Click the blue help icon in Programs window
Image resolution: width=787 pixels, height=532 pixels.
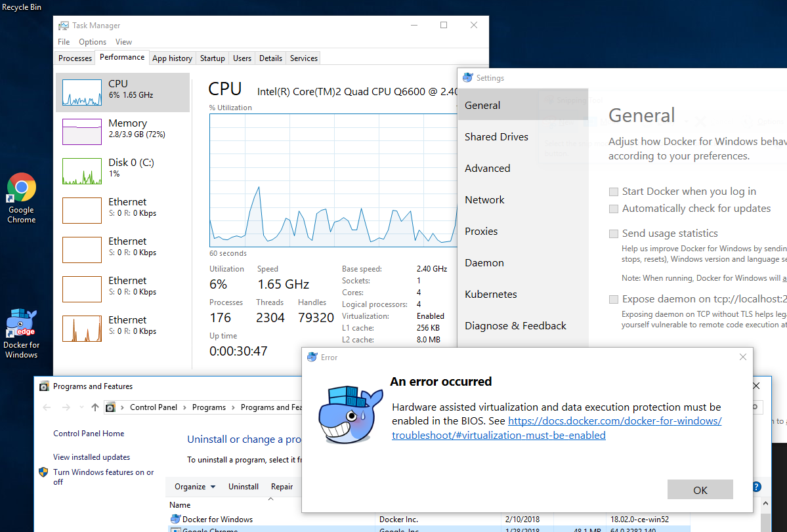click(757, 486)
